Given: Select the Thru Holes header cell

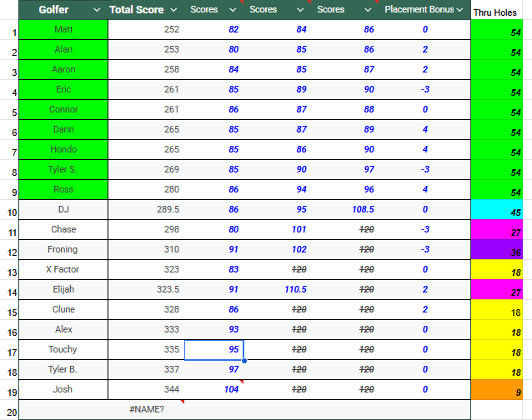Looking at the screenshot, I should [x=496, y=10].
